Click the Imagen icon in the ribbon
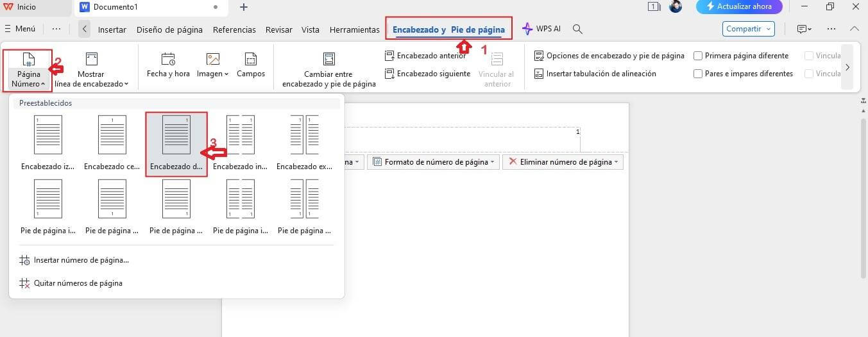868x337 pixels. click(213, 60)
